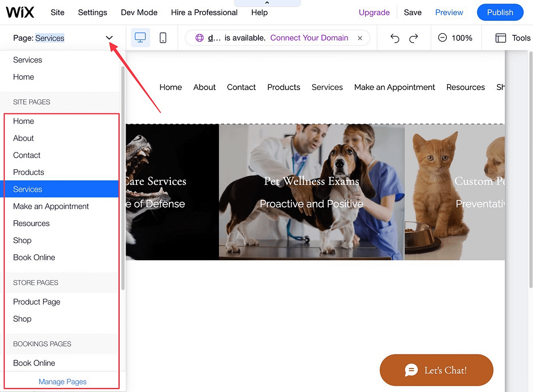Click the editor canvas vertical scrollbar
The height and width of the screenshot is (392, 533).
530,169
